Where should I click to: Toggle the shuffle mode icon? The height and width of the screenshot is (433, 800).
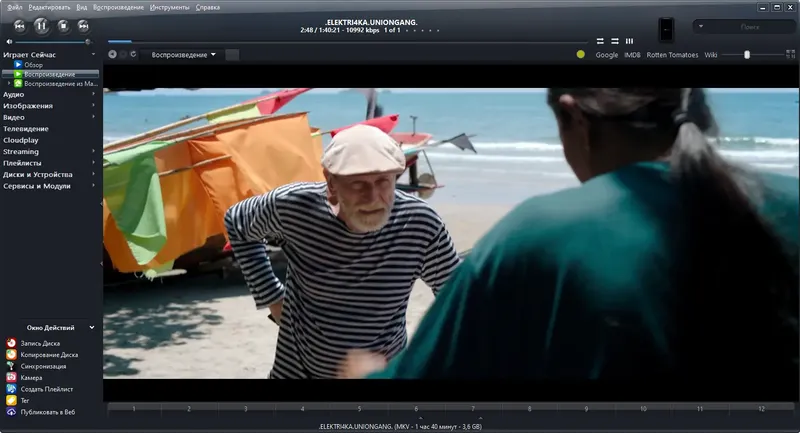coord(615,41)
